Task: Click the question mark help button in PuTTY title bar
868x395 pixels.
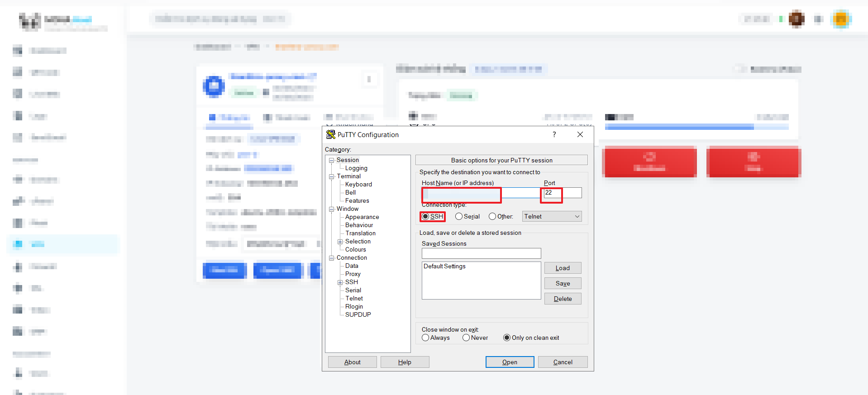Action: 554,134
